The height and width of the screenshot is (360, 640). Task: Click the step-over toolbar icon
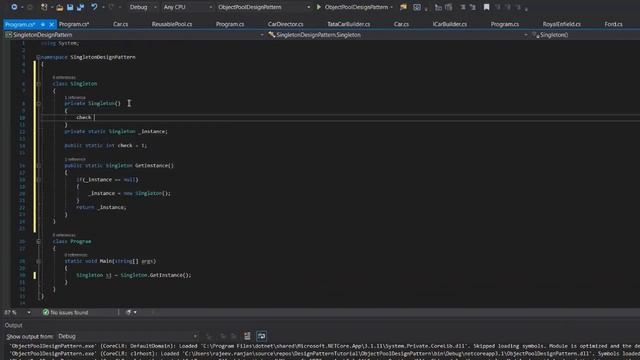click(x=449, y=7)
